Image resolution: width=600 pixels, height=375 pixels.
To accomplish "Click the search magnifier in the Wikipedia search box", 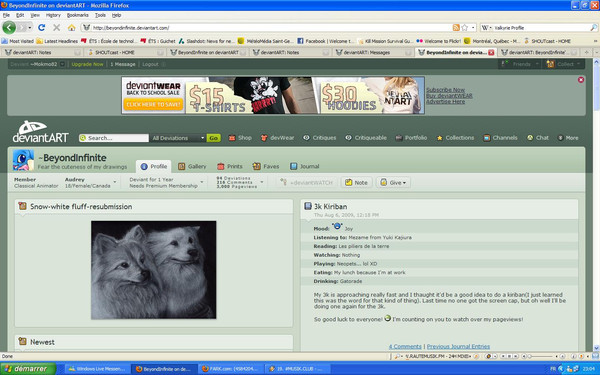I will [x=593, y=28].
